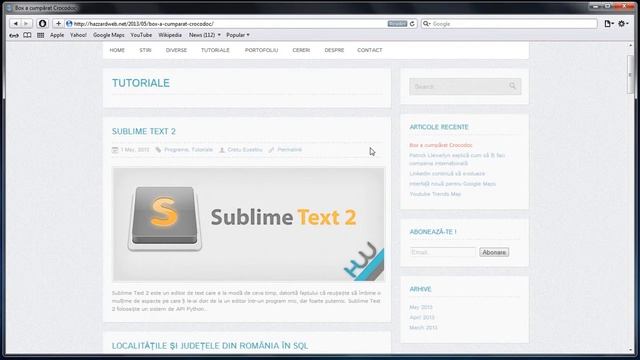Click the scrollbar up arrow
This screenshot has width=640, height=360.
click(631, 45)
